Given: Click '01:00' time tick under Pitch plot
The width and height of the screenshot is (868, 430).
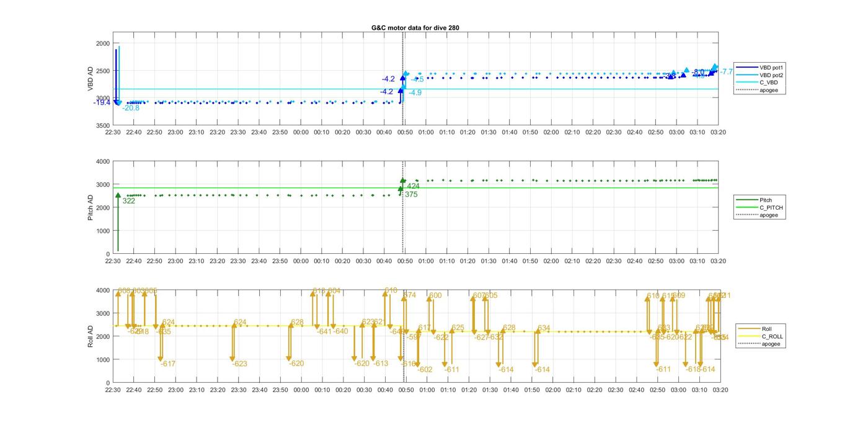Looking at the screenshot, I should tap(426, 261).
